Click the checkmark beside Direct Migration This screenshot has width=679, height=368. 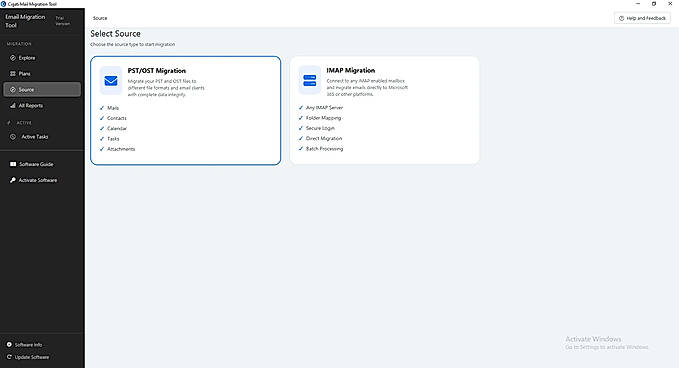point(301,138)
